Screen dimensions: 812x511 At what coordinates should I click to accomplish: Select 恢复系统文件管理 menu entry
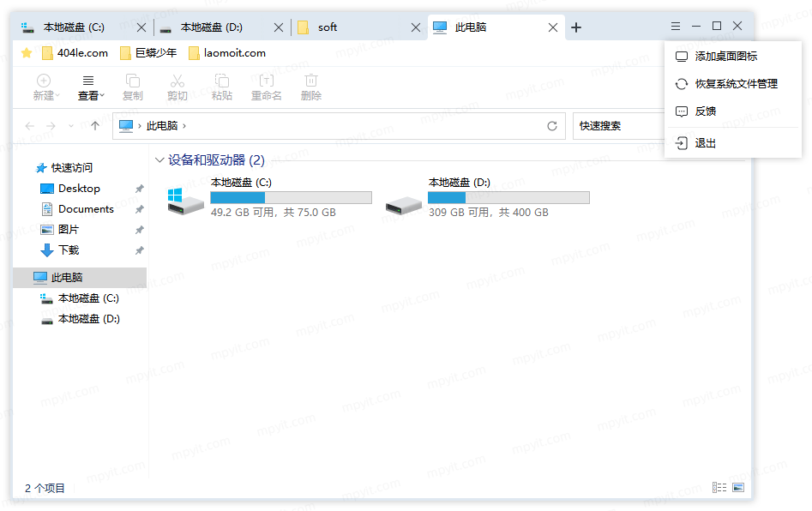pyautogui.click(x=733, y=84)
